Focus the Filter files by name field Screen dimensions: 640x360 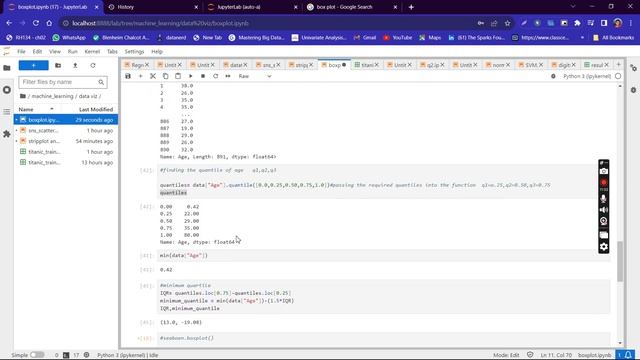pyautogui.click(x=63, y=82)
